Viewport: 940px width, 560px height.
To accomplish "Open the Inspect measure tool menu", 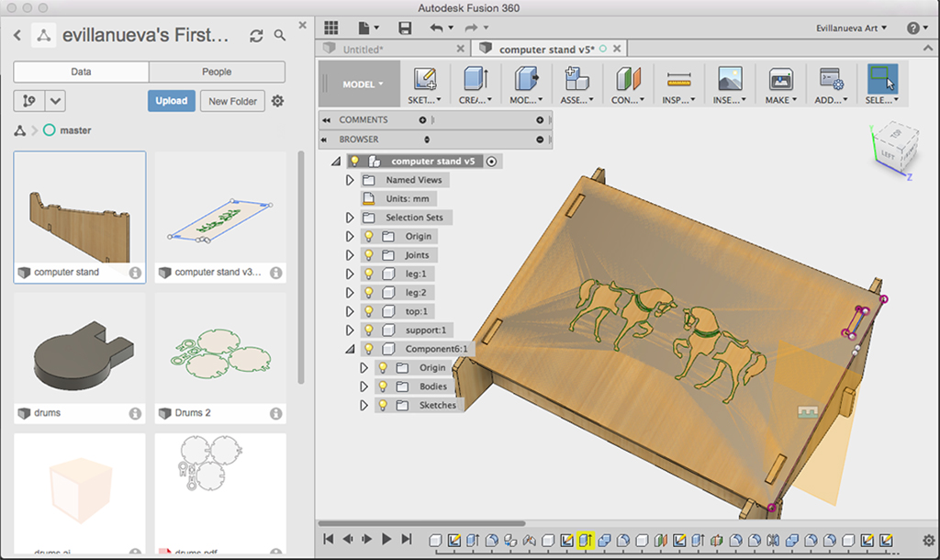I will 678,84.
